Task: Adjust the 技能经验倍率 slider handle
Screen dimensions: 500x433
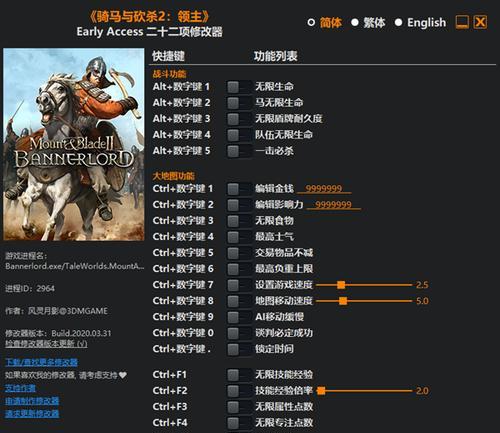Action: coord(321,391)
